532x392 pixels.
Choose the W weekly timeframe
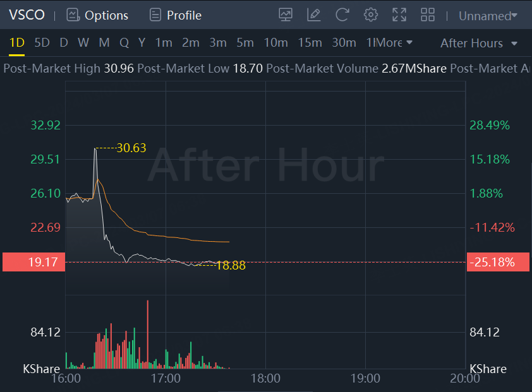click(83, 42)
